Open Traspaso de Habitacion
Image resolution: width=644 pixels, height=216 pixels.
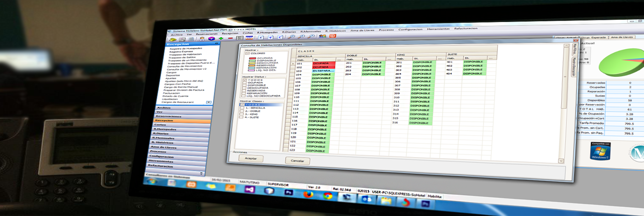185,54
